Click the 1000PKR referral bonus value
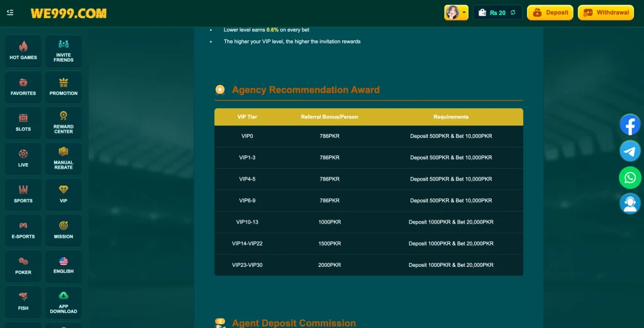Viewport: 644px width, 328px height. point(330,222)
